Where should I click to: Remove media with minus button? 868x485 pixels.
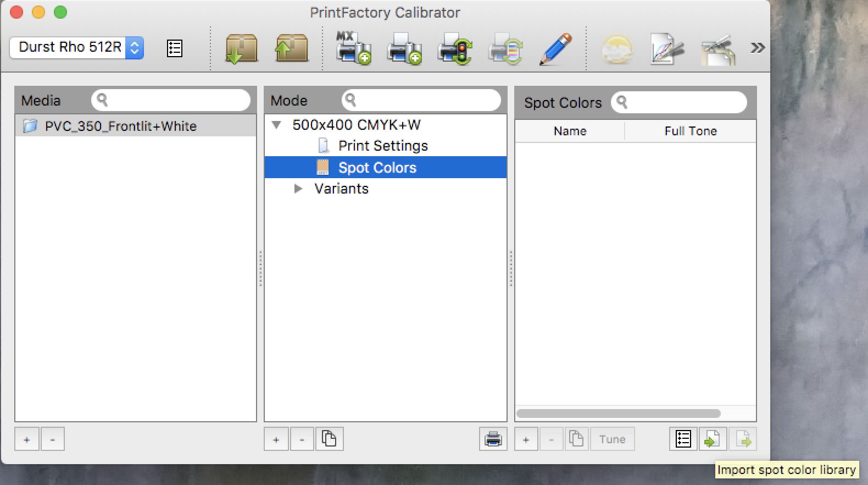coord(53,439)
